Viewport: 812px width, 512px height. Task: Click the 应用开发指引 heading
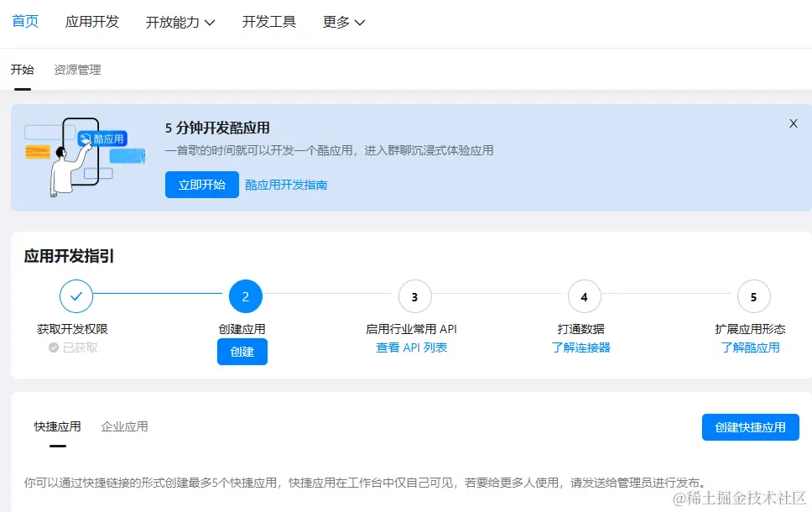point(69,256)
